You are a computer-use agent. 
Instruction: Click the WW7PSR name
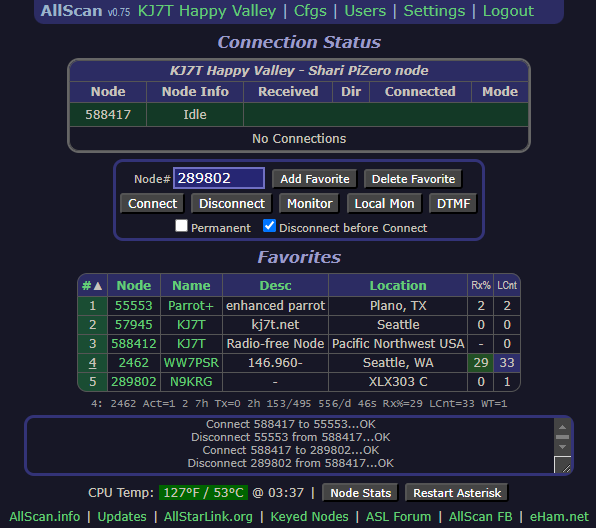pyautogui.click(x=191, y=363)
